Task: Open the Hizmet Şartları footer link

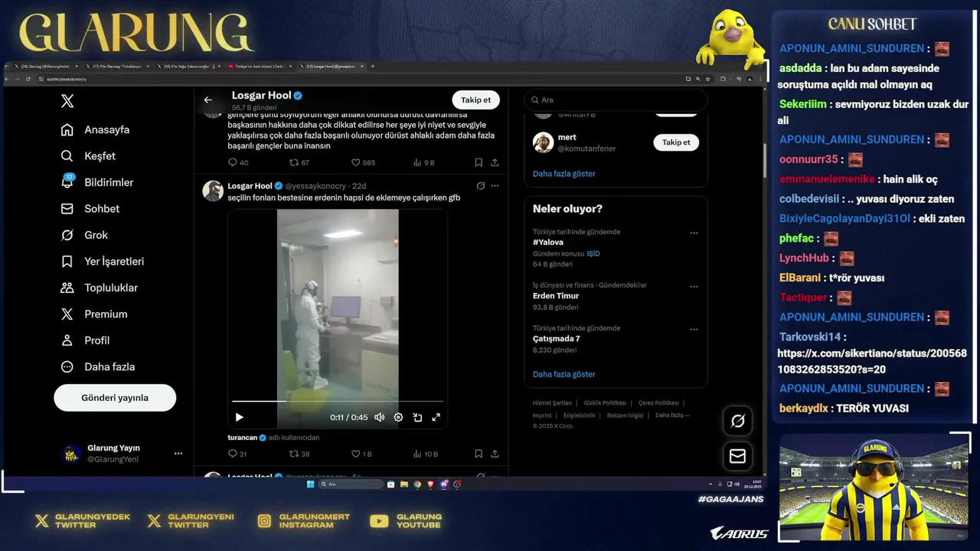Action: pyautogui.click(x=552, y=403)
